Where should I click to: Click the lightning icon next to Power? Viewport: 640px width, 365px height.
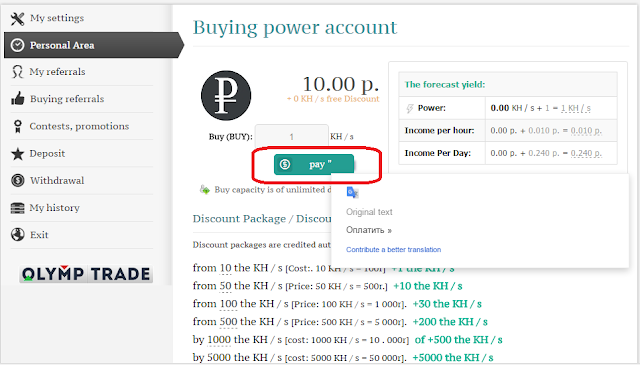tap(409, 108)
